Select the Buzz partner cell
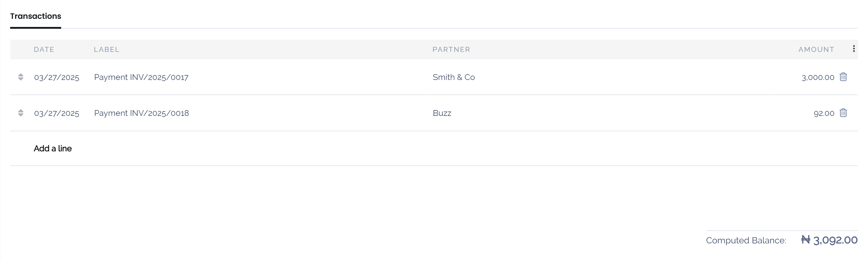Image resolution: width=868 pixels, height=259 pixels. point(442,113)
